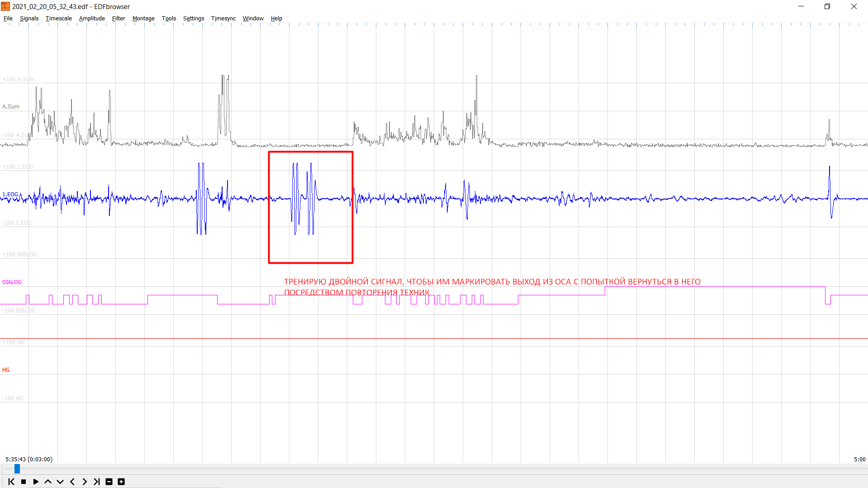
Task: Select the A.Sum signal label
Action: tap(11, 107)
